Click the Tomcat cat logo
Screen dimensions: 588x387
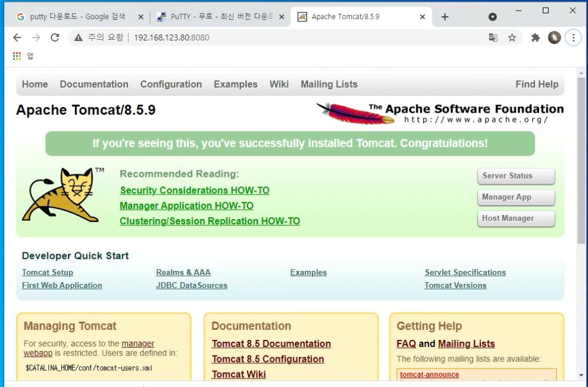tap(62, 195)
